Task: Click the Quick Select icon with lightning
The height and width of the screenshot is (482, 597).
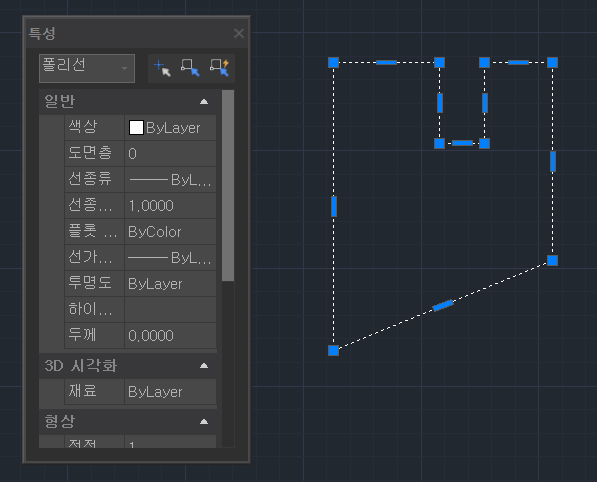Action: pos(220,68)
